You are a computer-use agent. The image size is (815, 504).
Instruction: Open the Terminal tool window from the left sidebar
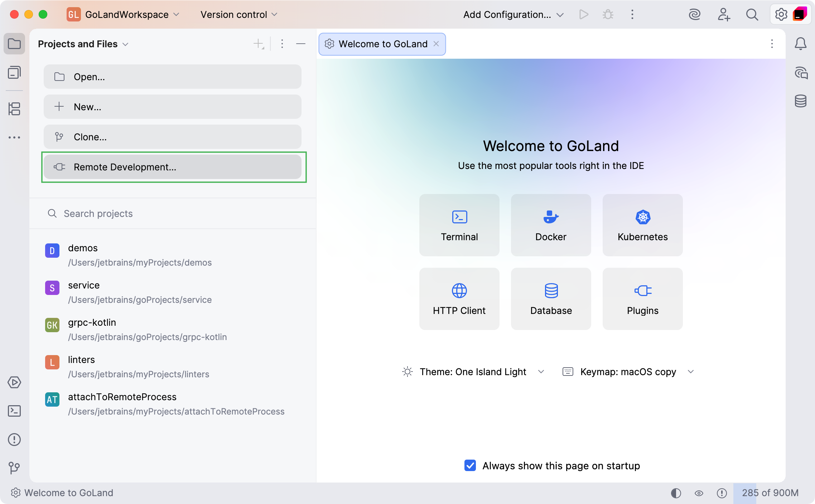coord(14,411)
